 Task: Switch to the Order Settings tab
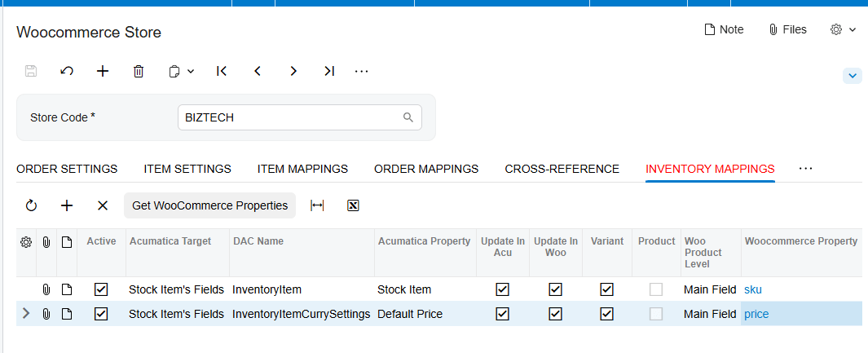point(67,169)
